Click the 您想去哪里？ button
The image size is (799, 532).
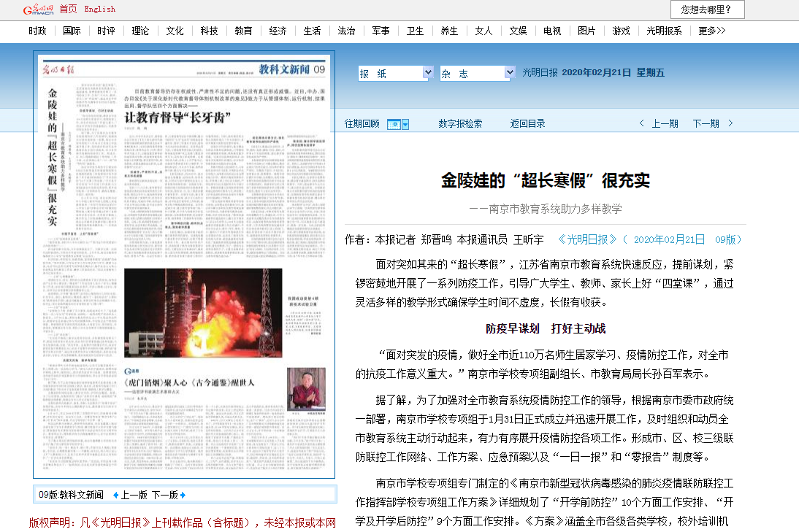[x=707, y=9]
